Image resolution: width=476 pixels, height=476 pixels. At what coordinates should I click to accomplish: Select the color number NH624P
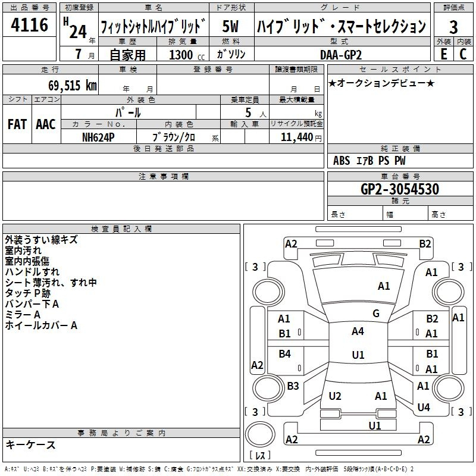click(98, 137)
